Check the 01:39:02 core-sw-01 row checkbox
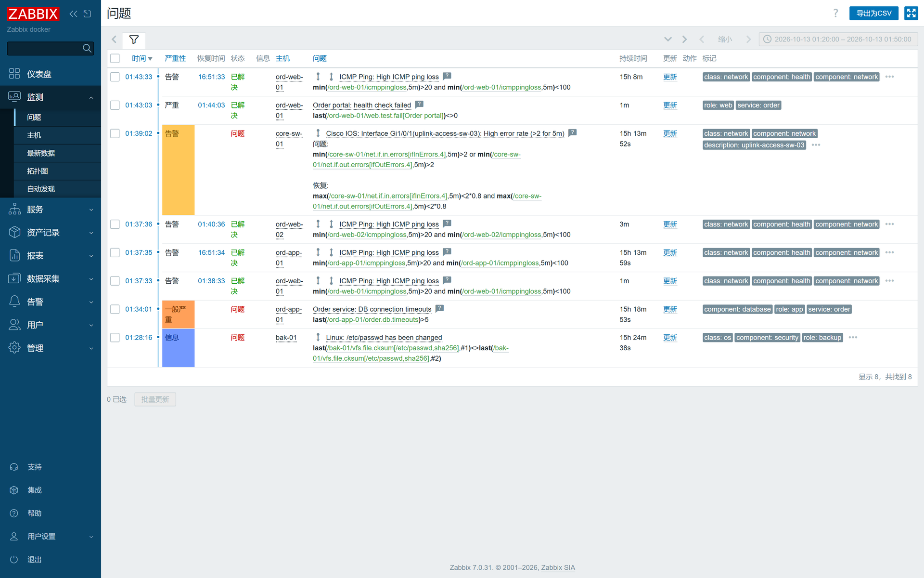 (115, 133)
